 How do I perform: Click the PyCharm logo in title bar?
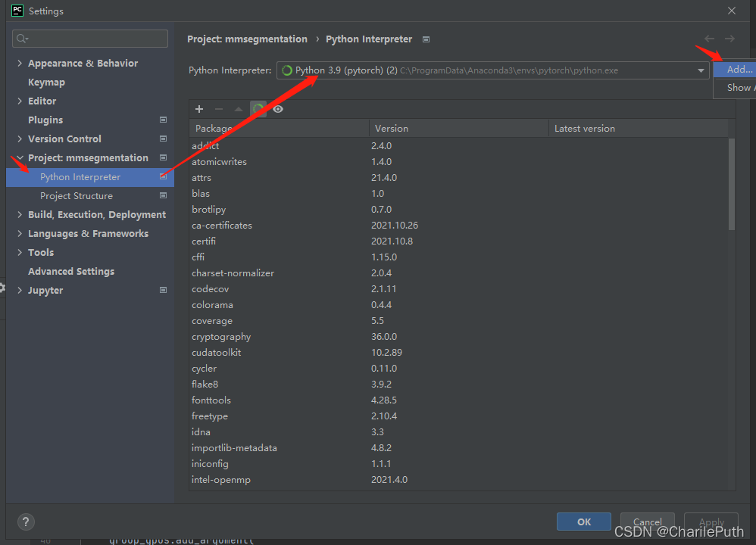coord(17,11)
